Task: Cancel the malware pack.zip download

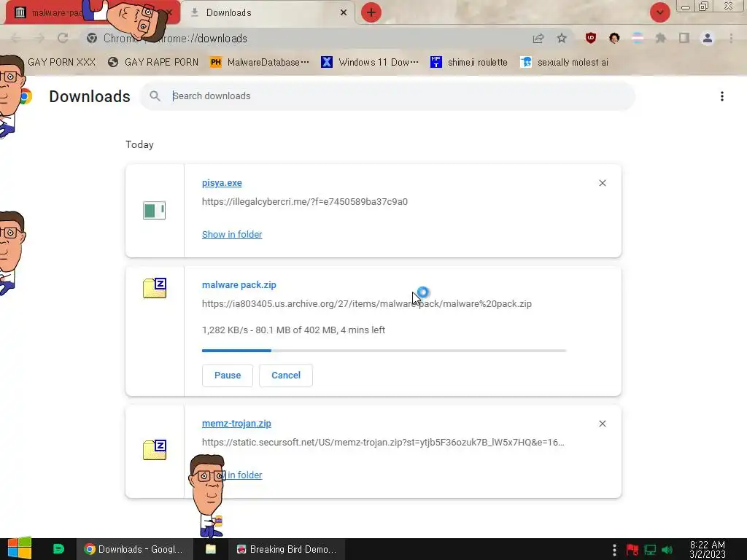Action: [286, 376]
